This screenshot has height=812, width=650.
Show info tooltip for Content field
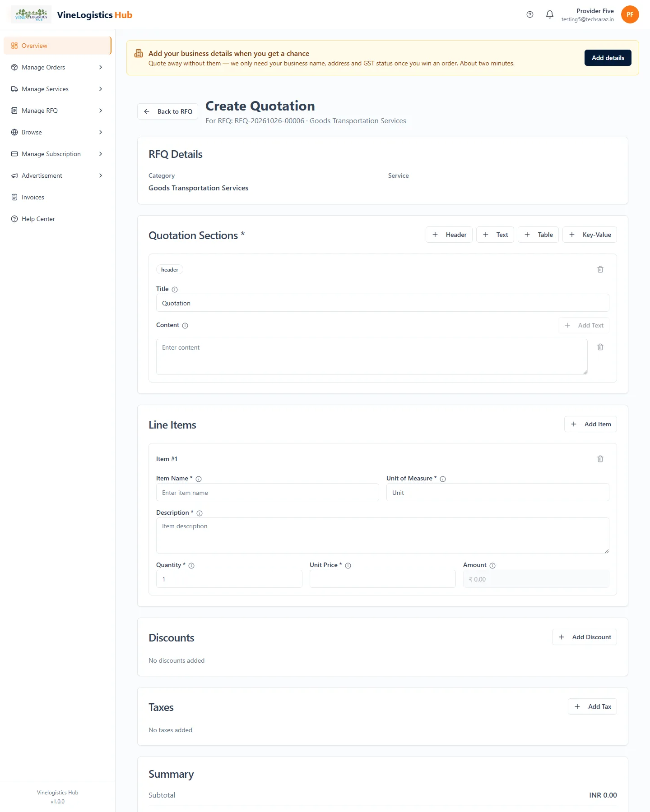[185, 326]
